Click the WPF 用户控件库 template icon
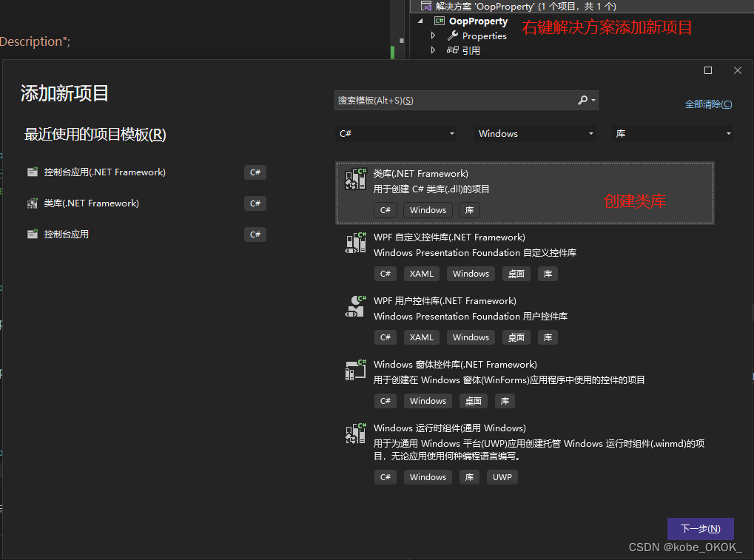 click(356, 306)
